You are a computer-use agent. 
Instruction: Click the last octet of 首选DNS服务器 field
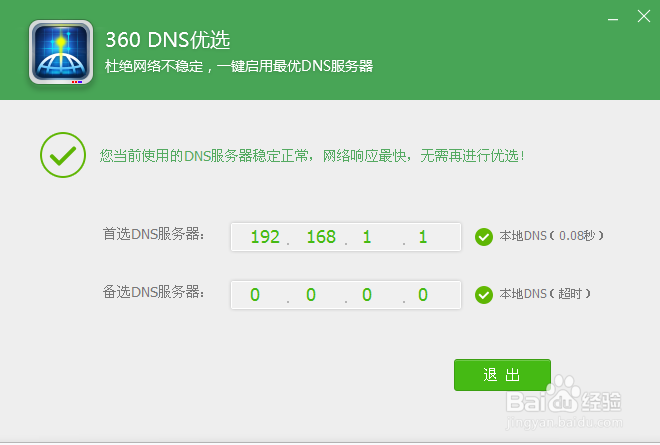tap(423, 237)
